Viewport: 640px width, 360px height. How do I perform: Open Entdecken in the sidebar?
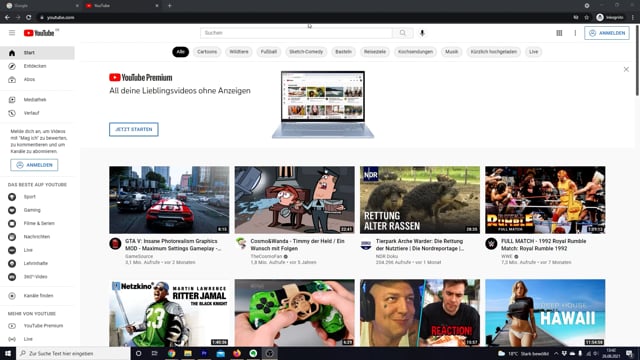pyautogui.click(x=37, y=66)
